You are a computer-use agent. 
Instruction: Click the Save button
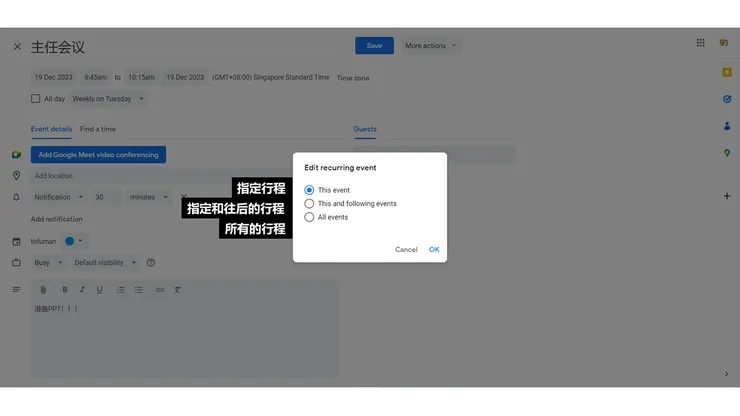[x=374, y=46]
